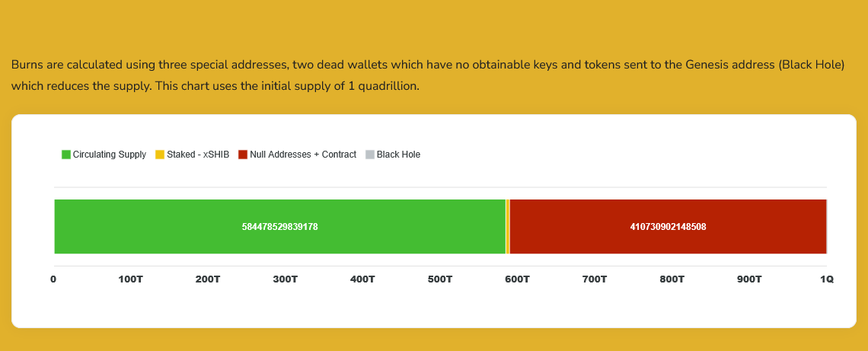Select the green circulating supply bar segment

(x=280, y=226)
